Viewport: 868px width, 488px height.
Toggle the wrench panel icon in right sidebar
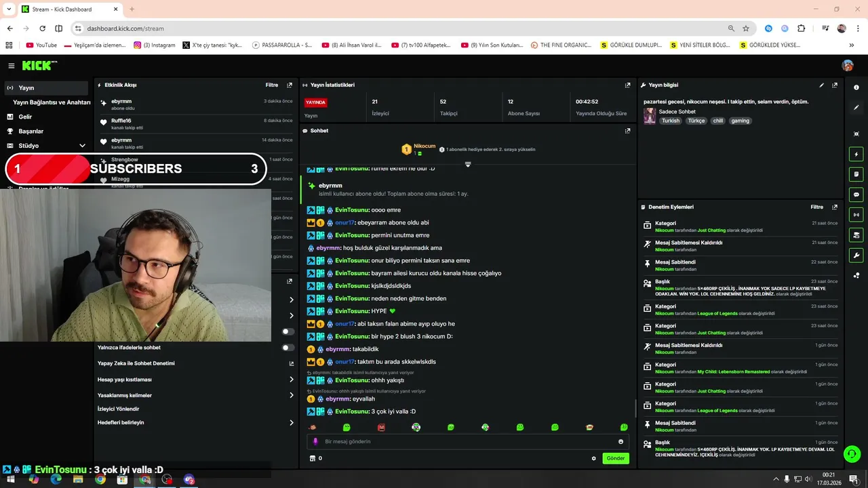pyautogui.click(x=856, y=256)
